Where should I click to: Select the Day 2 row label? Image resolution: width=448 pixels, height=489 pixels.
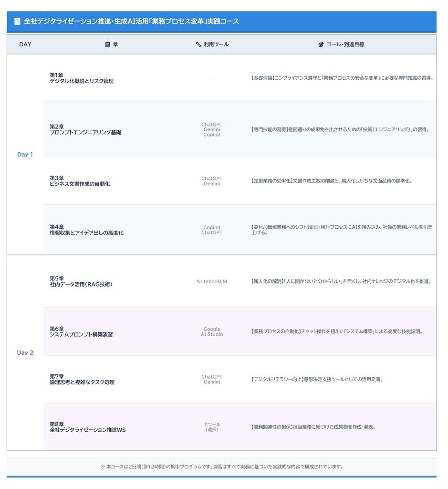pyautogui.click(x=25, y=352)
